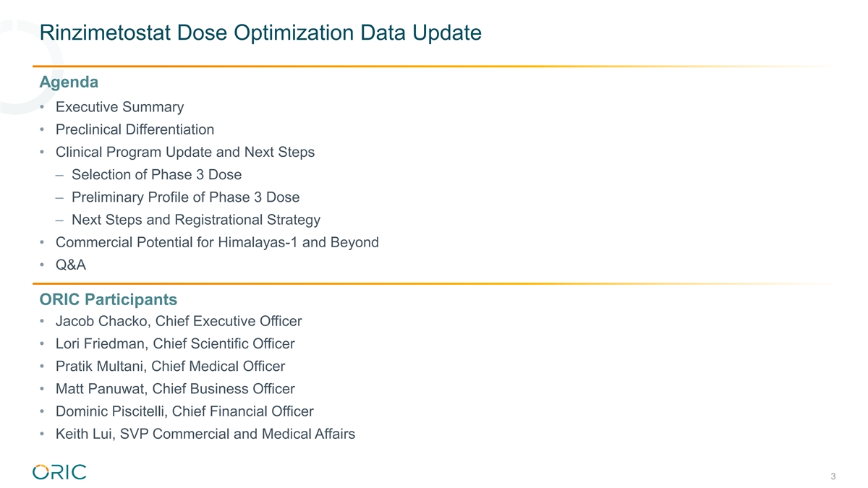The width and height of the screenshot is (868, 488).
Task: Select Pratik Multani, Chief Medical Officer
Action: click(170, 366)
